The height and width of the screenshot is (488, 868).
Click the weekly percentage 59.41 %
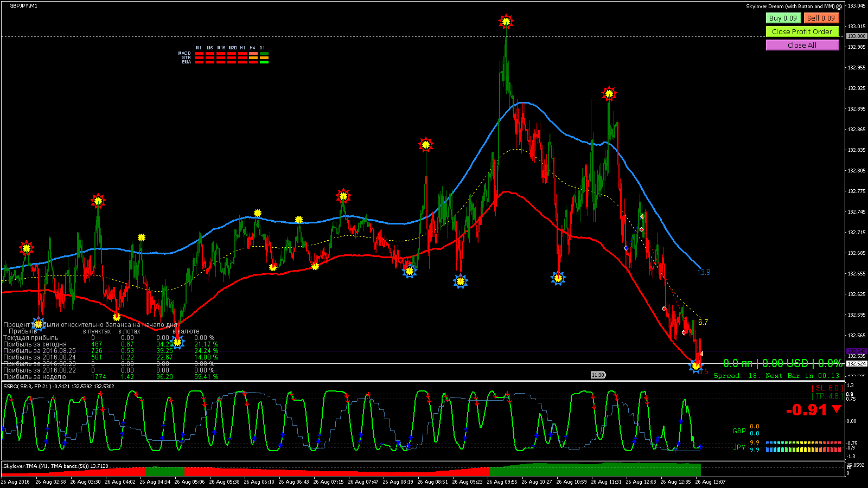pos(206,376)
